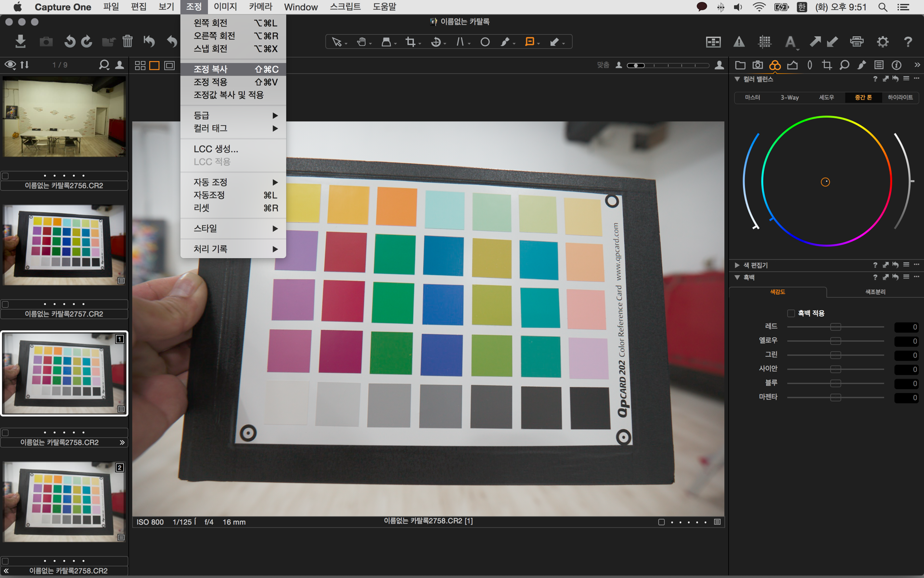Select the pan hand tool
924x578 pixels.
click(361, 42)
